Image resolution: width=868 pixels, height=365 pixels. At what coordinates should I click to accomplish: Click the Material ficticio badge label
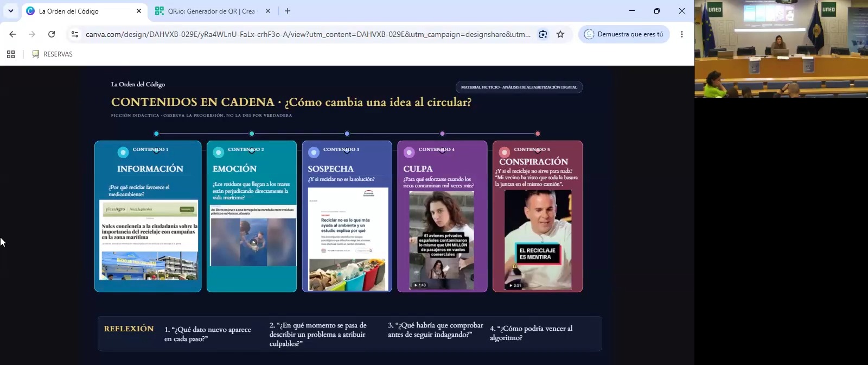tap(519, 87)
